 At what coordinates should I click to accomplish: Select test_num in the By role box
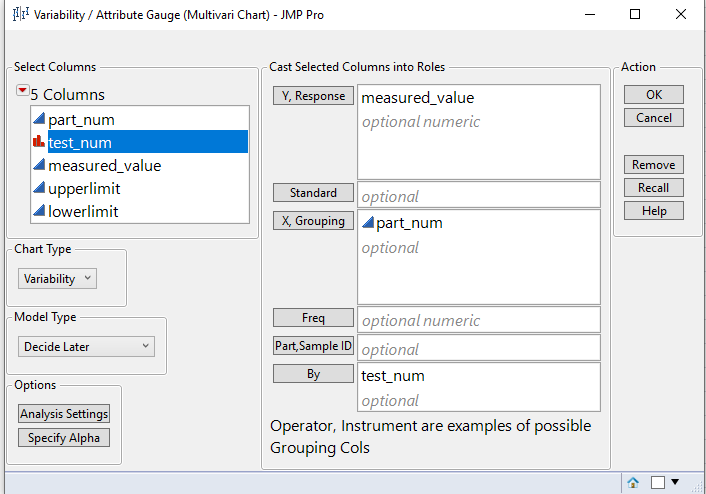pyautogui.click(x=392, y=376)
